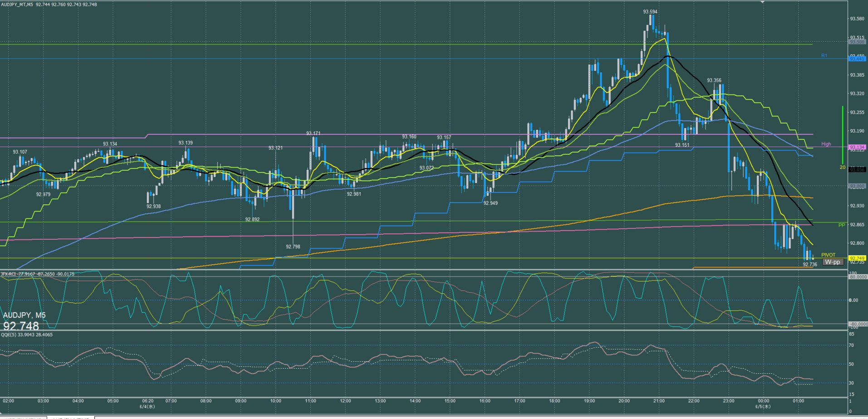Select the 92.979 low annotation
This screenshot has height=419, width=868.
pyautogui.click(x=43, y=194)
